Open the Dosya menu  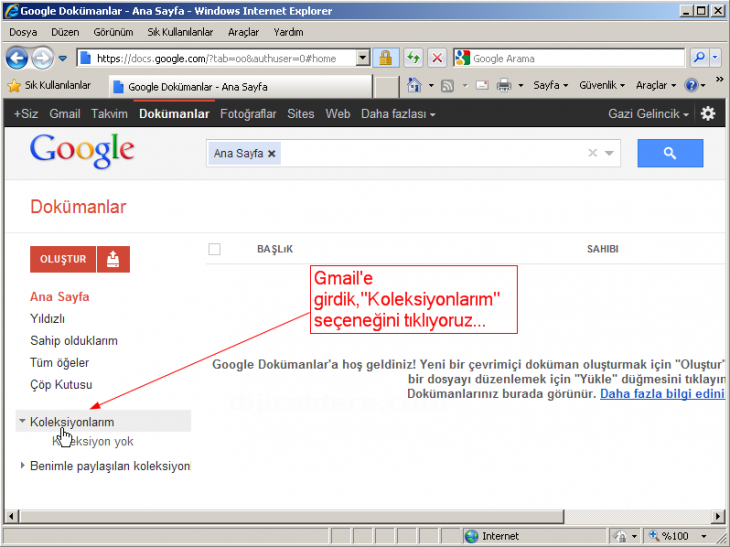point(23,32)
